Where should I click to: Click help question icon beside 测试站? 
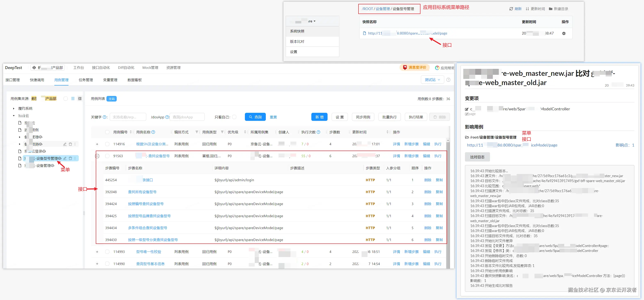click(448, 80)
